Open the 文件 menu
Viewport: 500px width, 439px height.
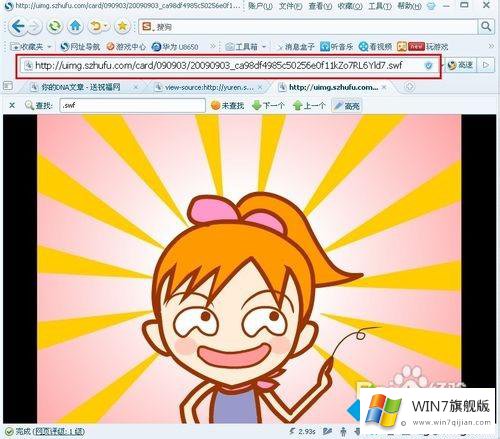pos(290,6)
